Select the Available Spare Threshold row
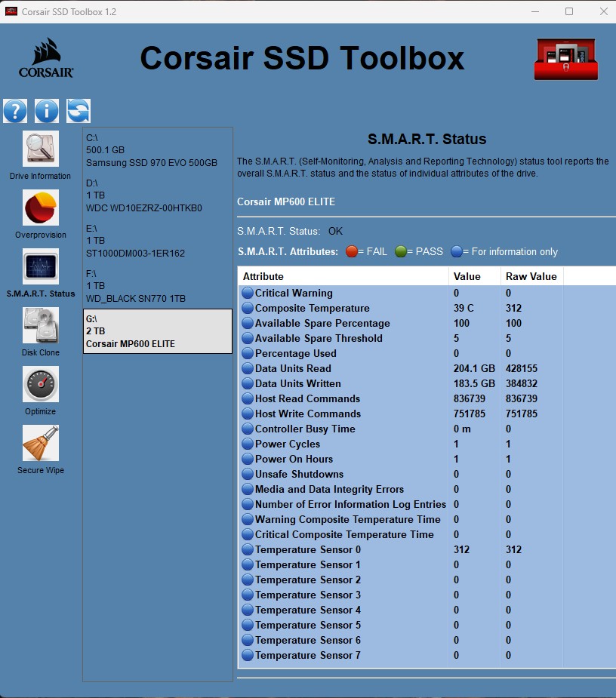This screenshot has height=698, width=616. pos(427,338)
